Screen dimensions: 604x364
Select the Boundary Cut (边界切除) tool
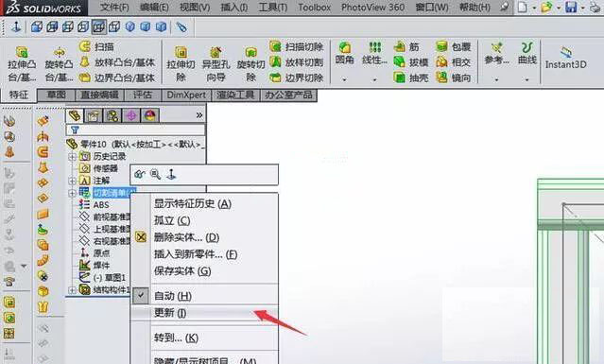[296, 78]
